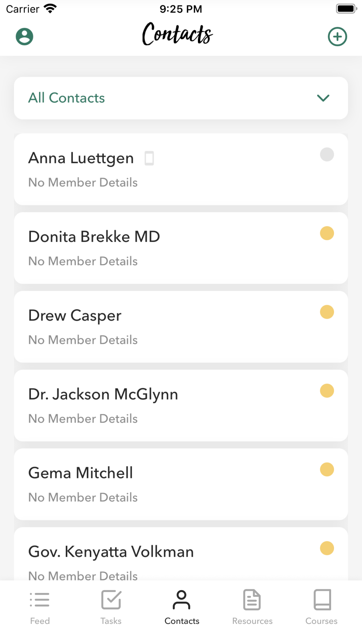Toggle the yellow status dot for Donita Brekke MD
The width and height of the screenshot is (362, 644).
click(x=327, y=233)
